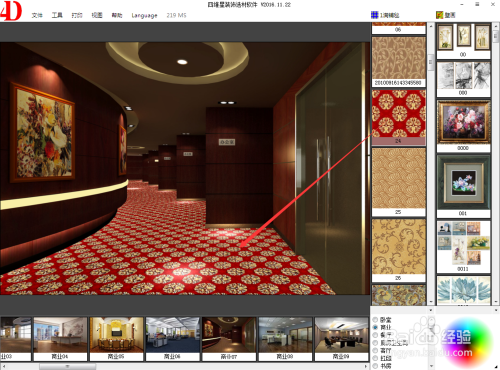Screen dimensions: 500x370
Task: Click the picture icon of the 壁画 tab
Action: pos(440,15)
